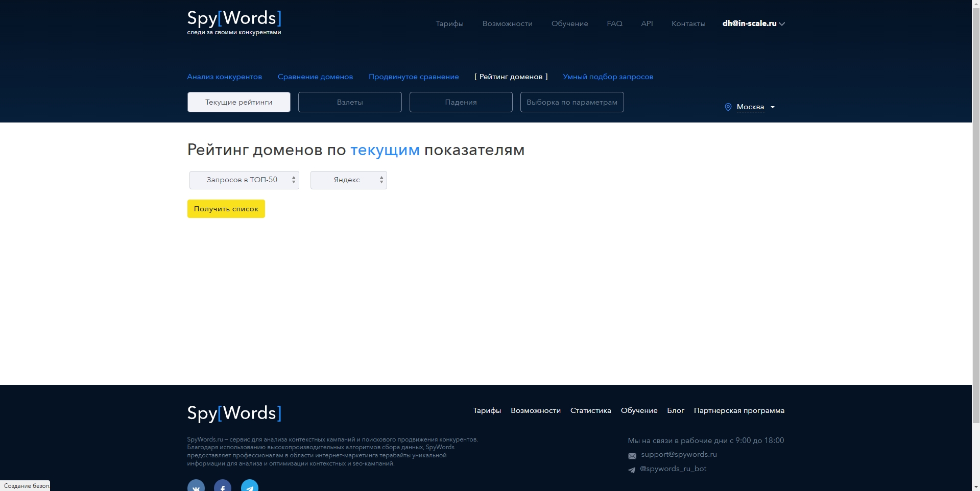This screenshot has height=491, width=980.
Task: Click the @spywords_ru_bot Telegram link
Action: coord(673,469)
